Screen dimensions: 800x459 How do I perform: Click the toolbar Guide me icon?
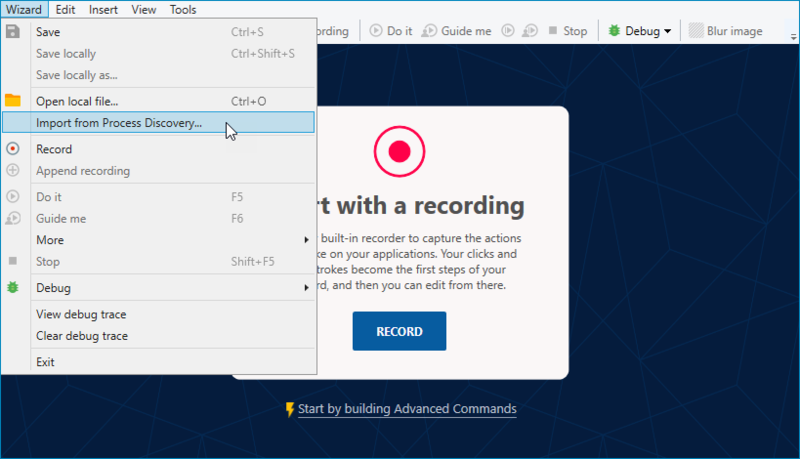(429, 31)
